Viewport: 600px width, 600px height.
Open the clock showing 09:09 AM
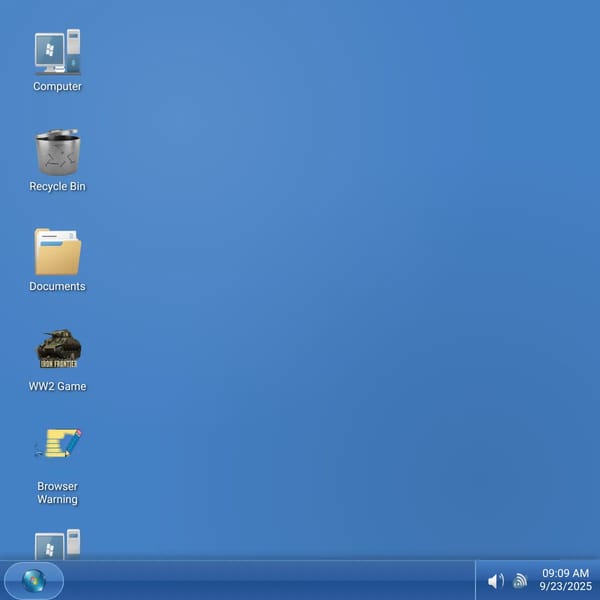pyautogui.click(x=565, y=573)
